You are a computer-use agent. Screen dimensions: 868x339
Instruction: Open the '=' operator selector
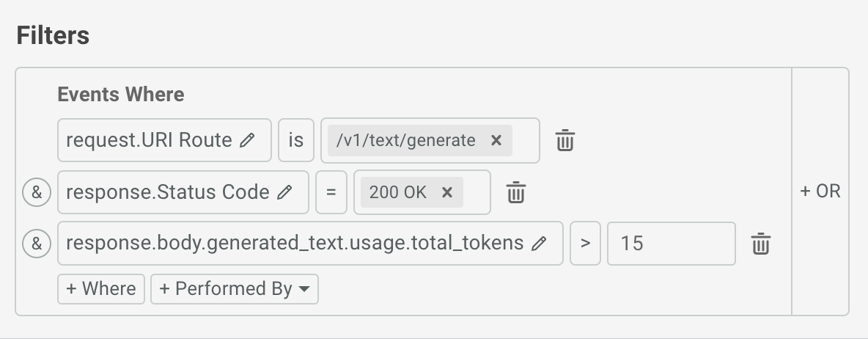click(x=331, y=192)
